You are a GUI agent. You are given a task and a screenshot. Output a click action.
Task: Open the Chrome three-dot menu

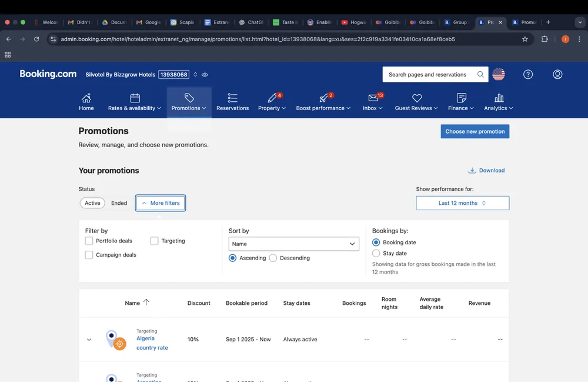(579, 39)
